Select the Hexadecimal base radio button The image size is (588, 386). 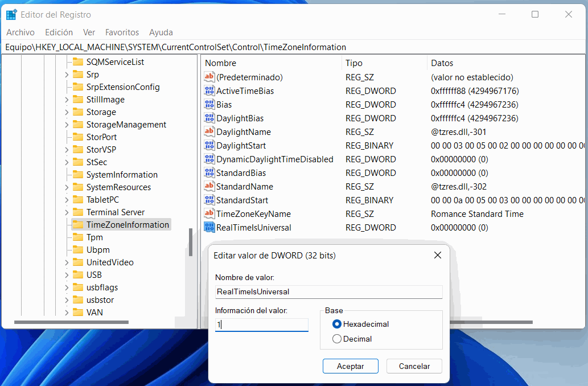point(337,324)
